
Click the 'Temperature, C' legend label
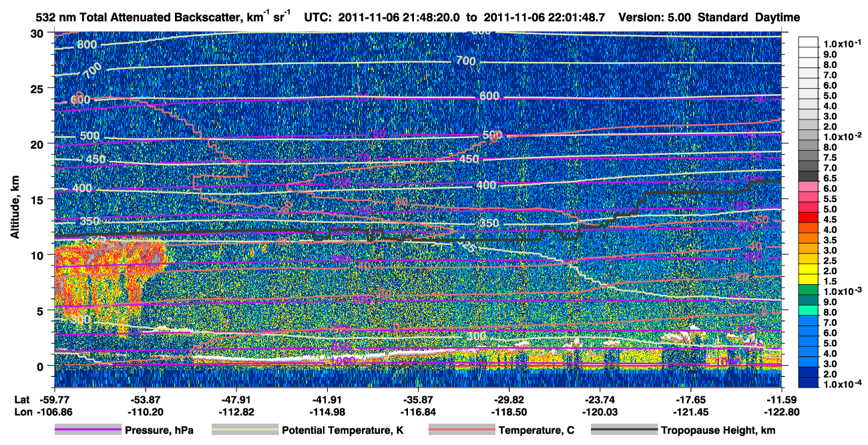536,430
